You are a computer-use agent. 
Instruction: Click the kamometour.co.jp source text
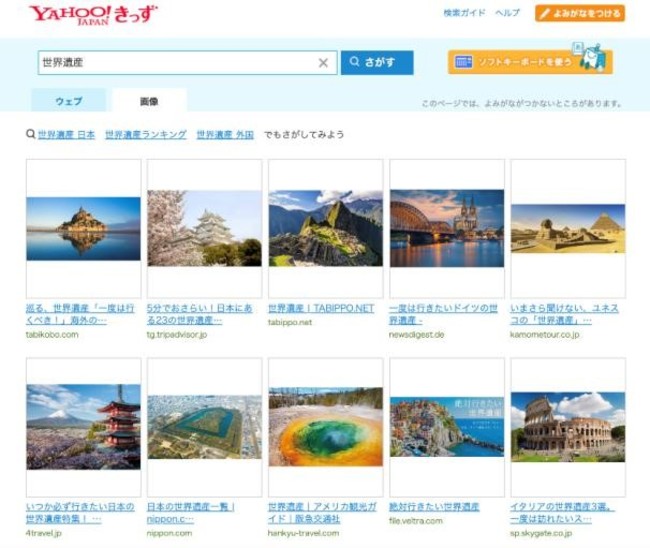(x=544, y=335)
